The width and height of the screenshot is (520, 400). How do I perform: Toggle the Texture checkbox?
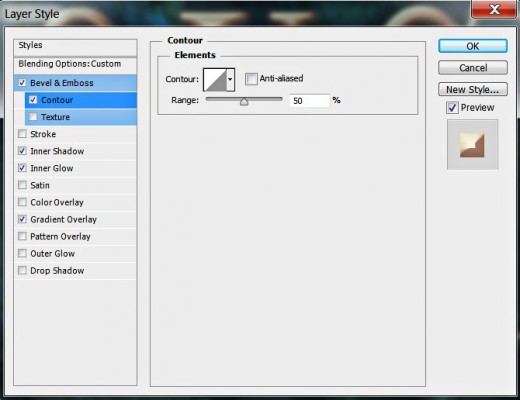(33, 117)
